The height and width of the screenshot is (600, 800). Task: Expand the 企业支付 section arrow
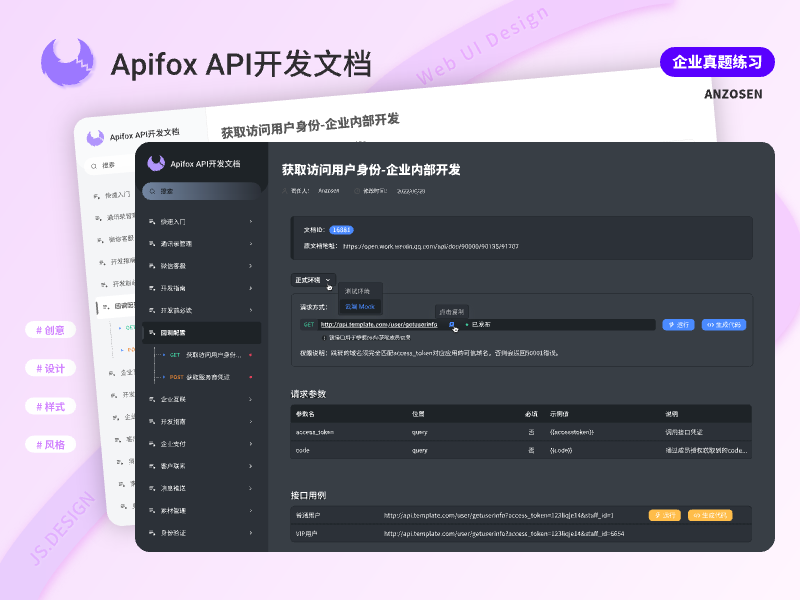pos(251,444)
